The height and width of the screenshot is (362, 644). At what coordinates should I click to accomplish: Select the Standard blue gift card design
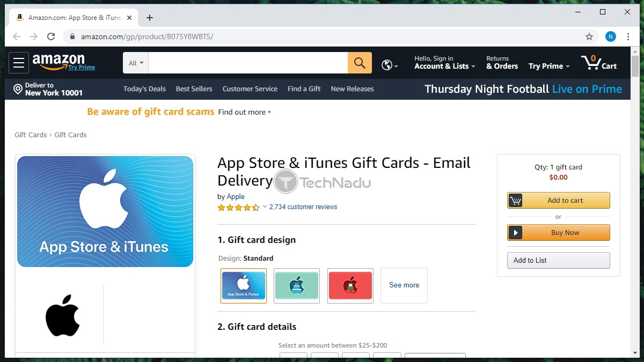(244, 286)
